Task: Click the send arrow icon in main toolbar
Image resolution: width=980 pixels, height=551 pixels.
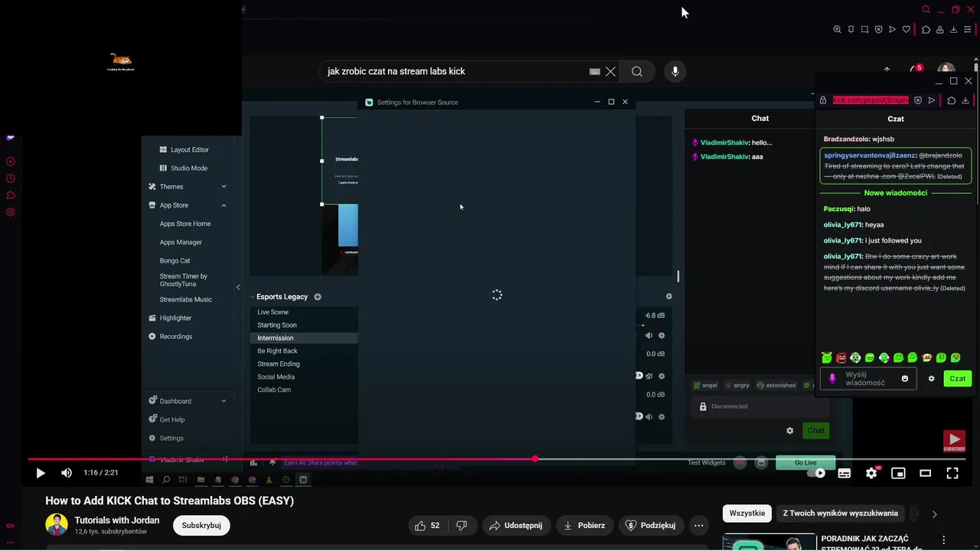Action: 892,30
